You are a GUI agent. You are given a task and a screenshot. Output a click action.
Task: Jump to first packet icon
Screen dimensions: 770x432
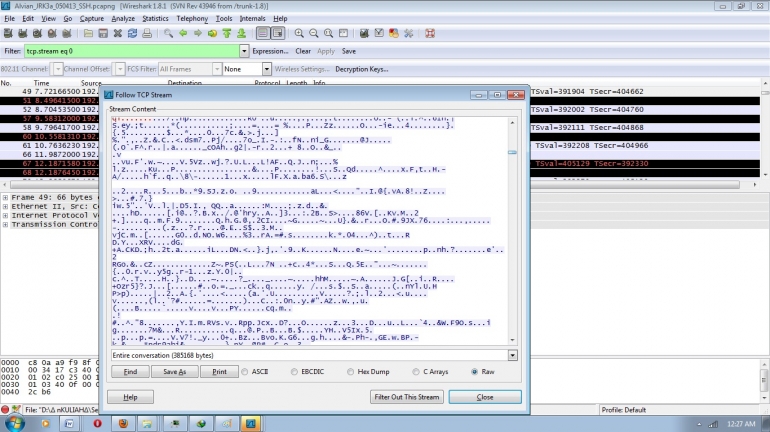(227, 33)
